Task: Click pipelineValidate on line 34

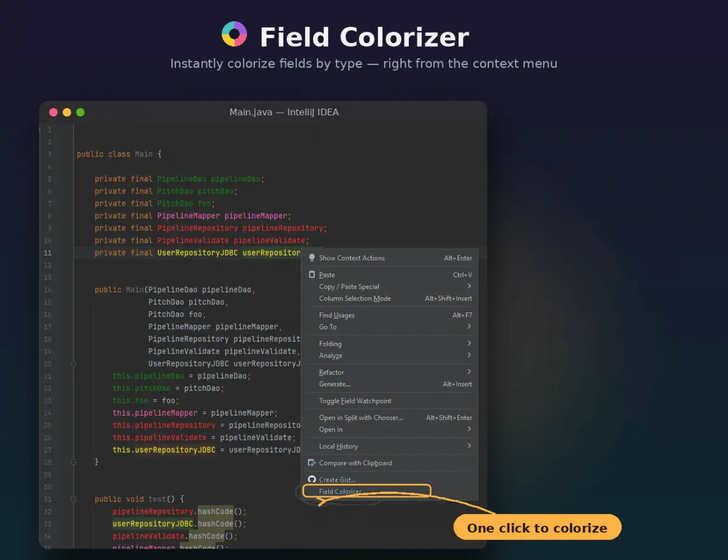Action: pos(148,536)
